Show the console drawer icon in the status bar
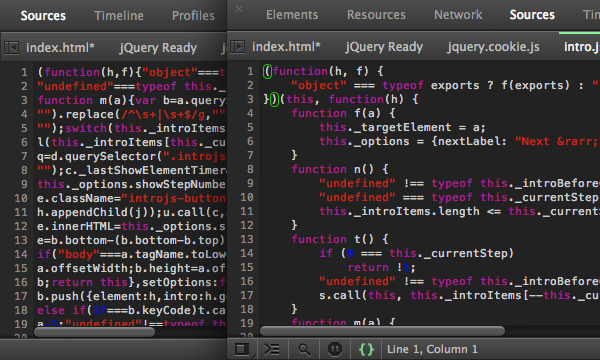The width and height of the screenshot is (600, 360). (272, 349)
